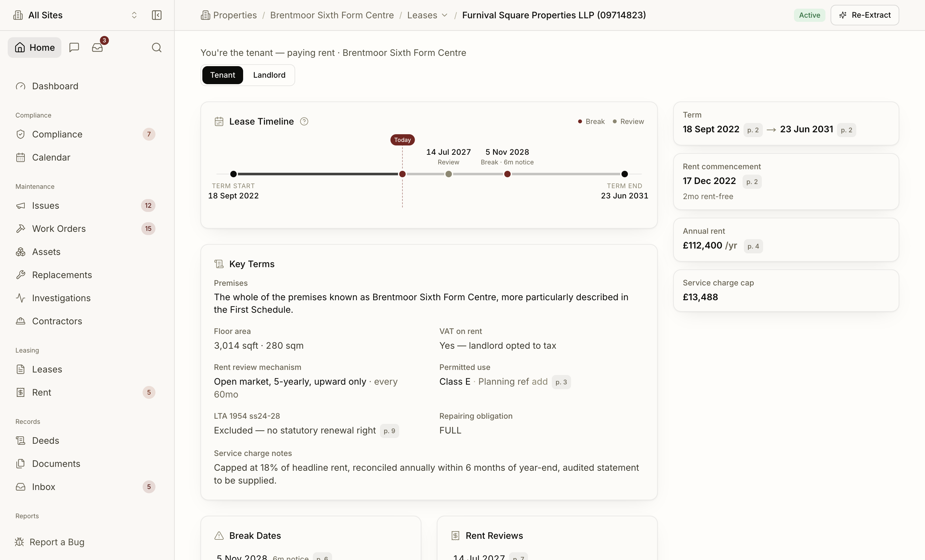925x560 pixels.
Task: Open p. 3 reference for permitted use
Action: pyautogui.click(x=561, y=382)
